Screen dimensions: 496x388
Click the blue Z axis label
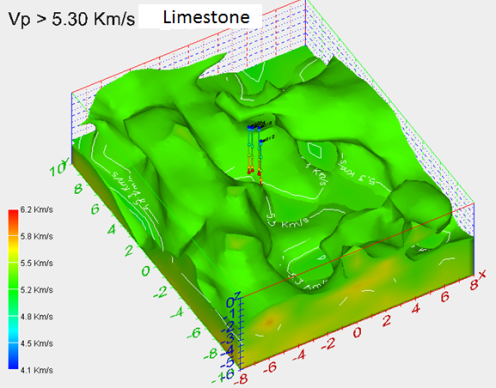(237, 295)
